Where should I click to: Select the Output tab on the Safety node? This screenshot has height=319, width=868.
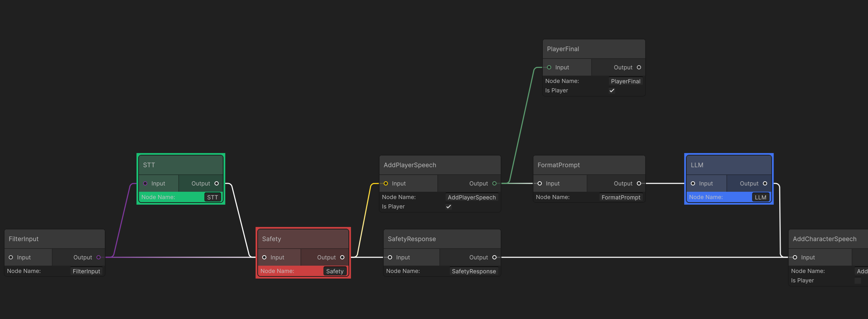(326, 257)
